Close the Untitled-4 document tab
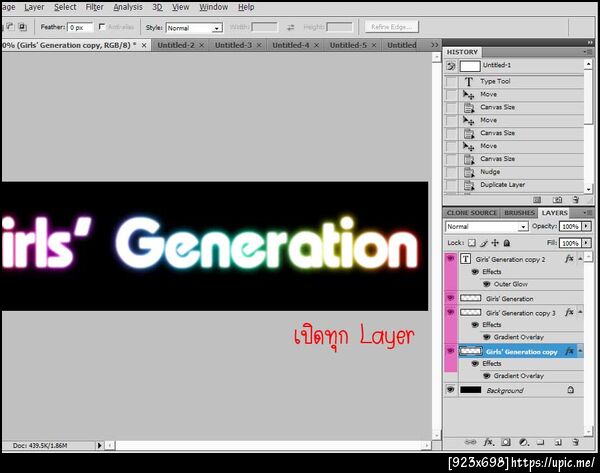 (316, 45)
